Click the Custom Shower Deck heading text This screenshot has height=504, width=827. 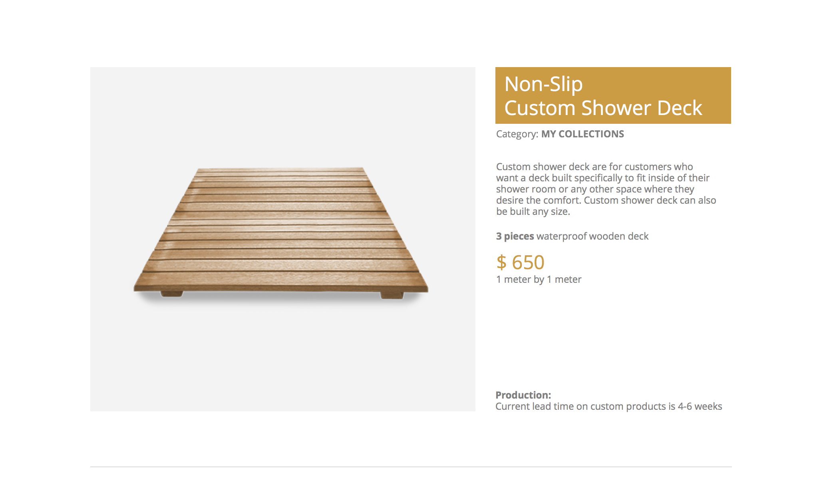(x=603, y=108)
